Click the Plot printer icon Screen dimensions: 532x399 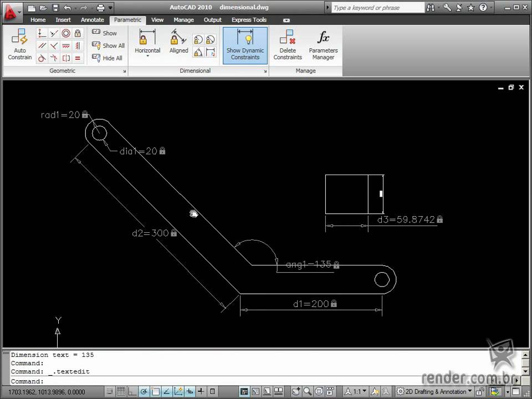tap(100, 8)
